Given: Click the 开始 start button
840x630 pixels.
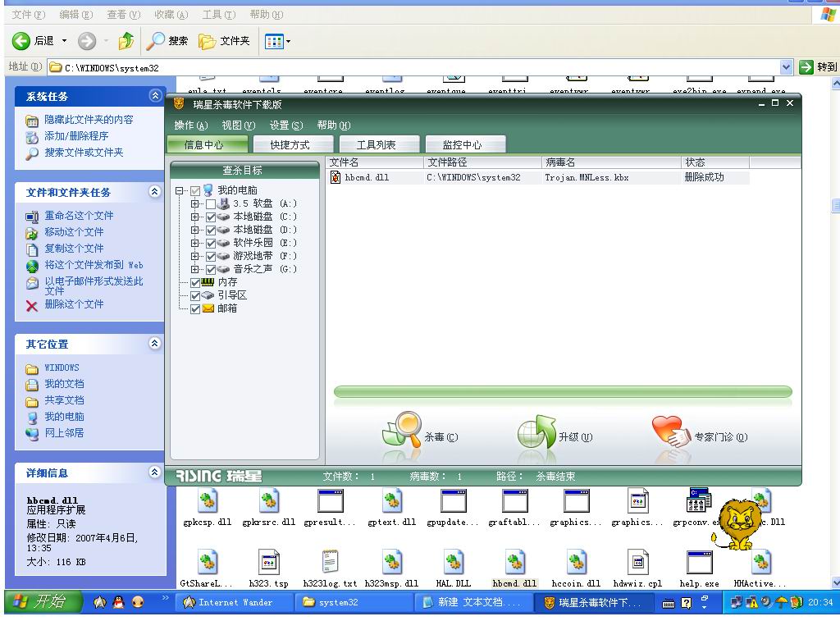Looking at the screenshot, I should coord(43,601).
